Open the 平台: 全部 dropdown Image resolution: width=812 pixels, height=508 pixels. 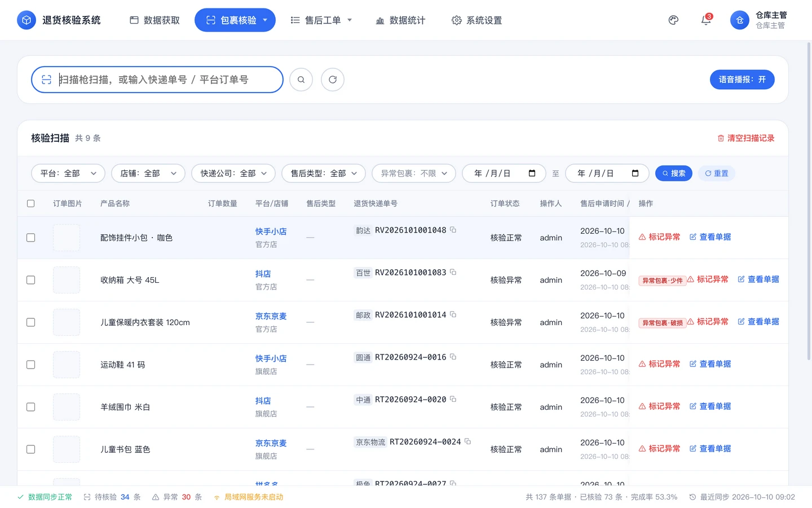(x=68, y=173)
